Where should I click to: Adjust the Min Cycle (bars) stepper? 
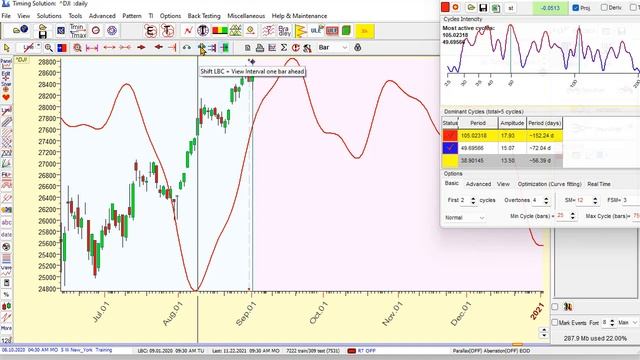click(x=572, y=216)
